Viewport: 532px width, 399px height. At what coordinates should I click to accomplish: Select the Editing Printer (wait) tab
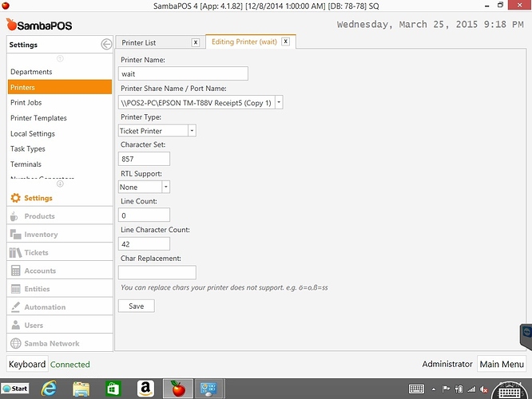coord(251,41)
